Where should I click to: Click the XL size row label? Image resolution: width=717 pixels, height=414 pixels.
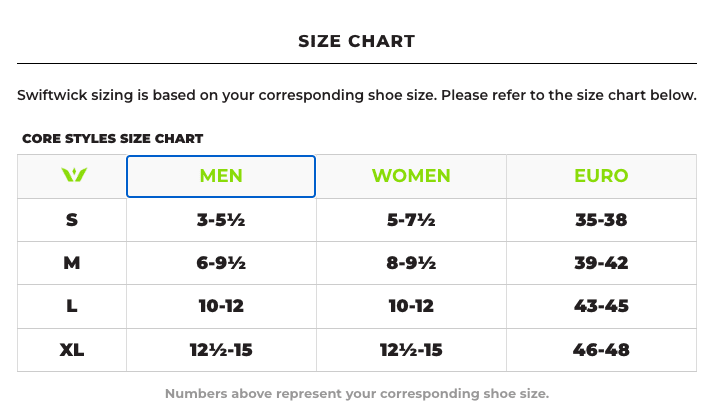[x=72, y=350]
